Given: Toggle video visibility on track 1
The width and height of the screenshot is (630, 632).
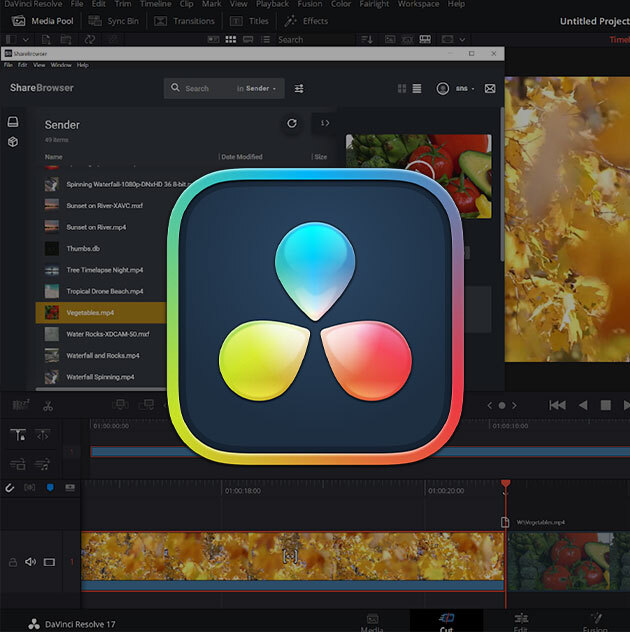Looking at the screenshot, I should click(49, 562).
